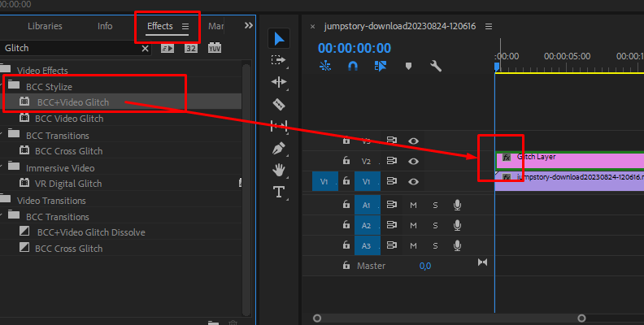644x325 pixels.
Task: Mute audio track A1
Action: tap(413, 204)
